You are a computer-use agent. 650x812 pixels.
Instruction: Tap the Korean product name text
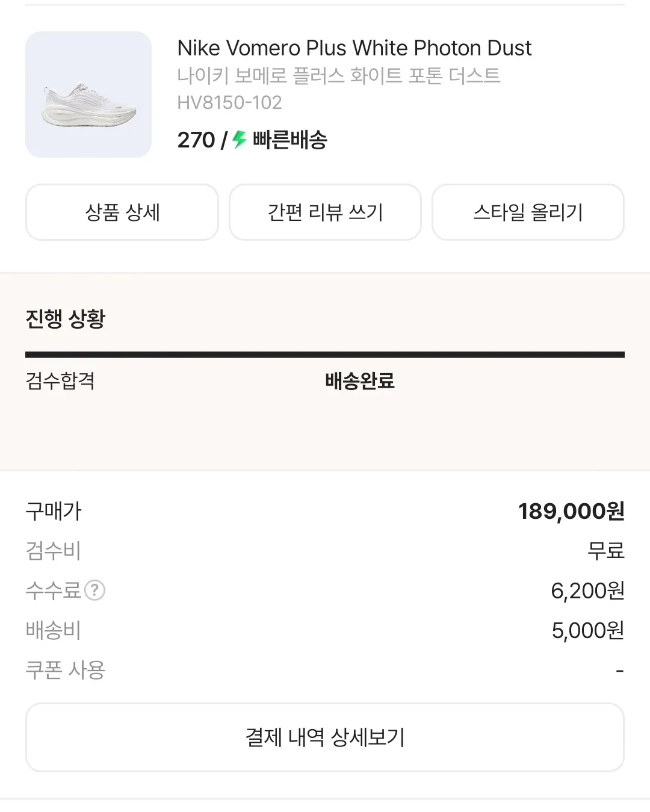(338, 76)
